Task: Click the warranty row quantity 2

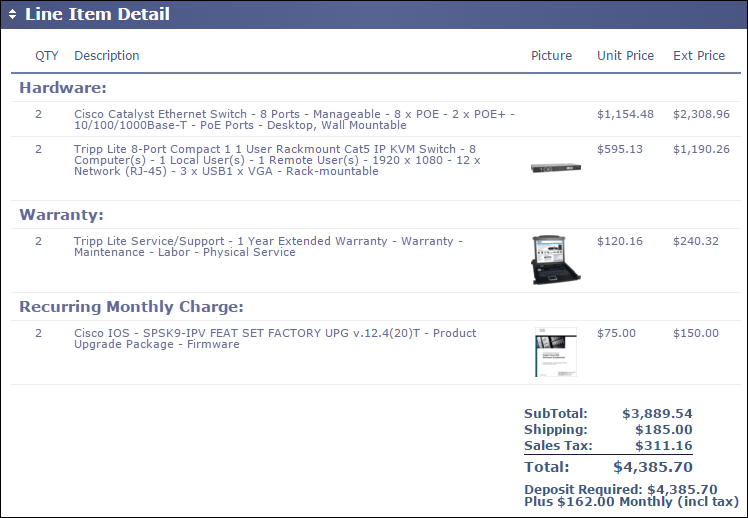Action: pyautogui.click(x=39, y=241)
